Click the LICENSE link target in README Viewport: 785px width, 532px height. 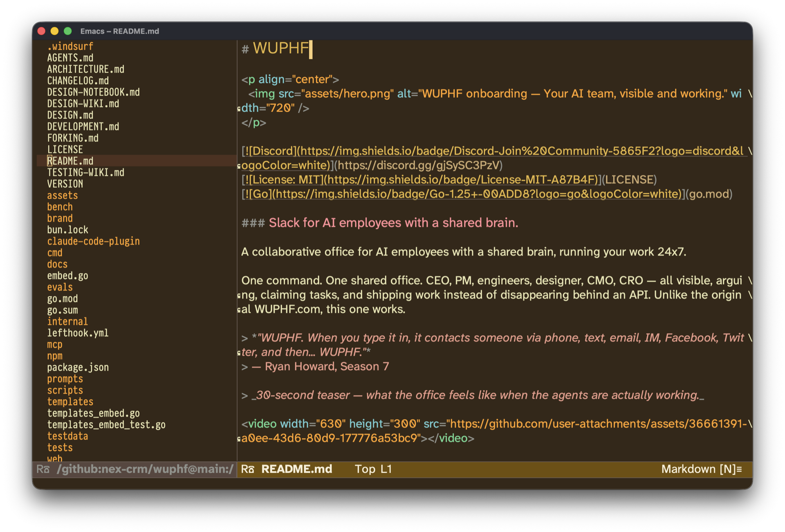click(x=629, y=180)
